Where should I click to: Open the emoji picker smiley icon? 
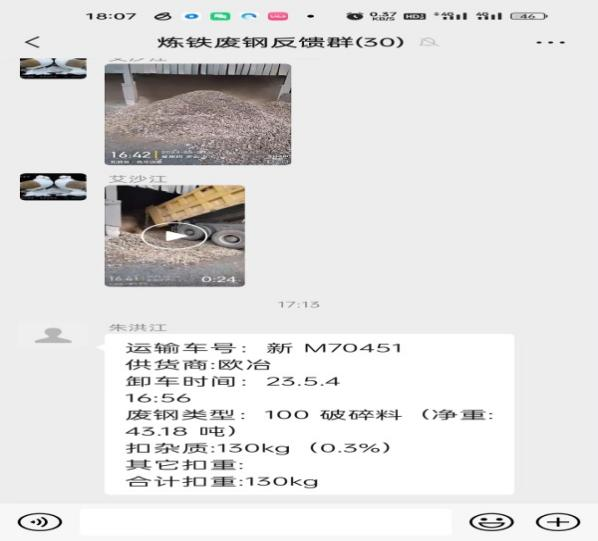pos(491,522)
